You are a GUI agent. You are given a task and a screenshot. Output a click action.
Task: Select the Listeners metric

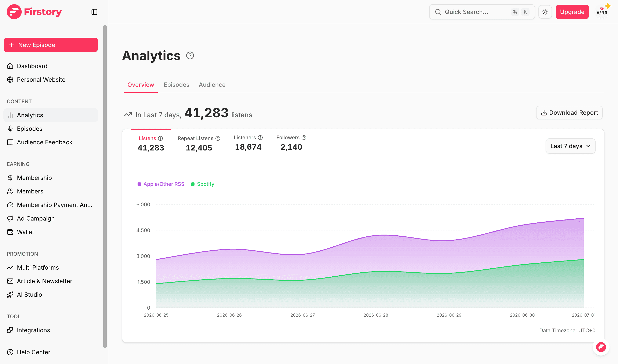248,143
